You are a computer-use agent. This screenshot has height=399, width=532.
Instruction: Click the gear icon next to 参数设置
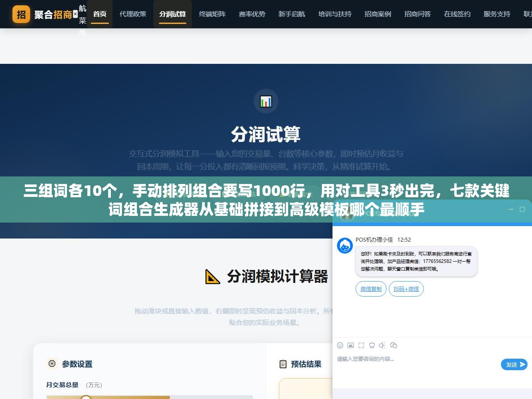(x=52, y=364)
